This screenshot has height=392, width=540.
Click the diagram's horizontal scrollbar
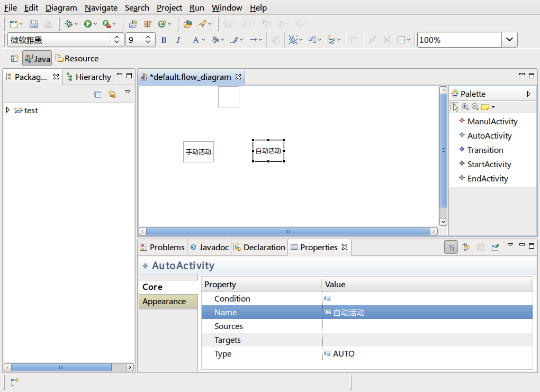click(x=287, y=232)
